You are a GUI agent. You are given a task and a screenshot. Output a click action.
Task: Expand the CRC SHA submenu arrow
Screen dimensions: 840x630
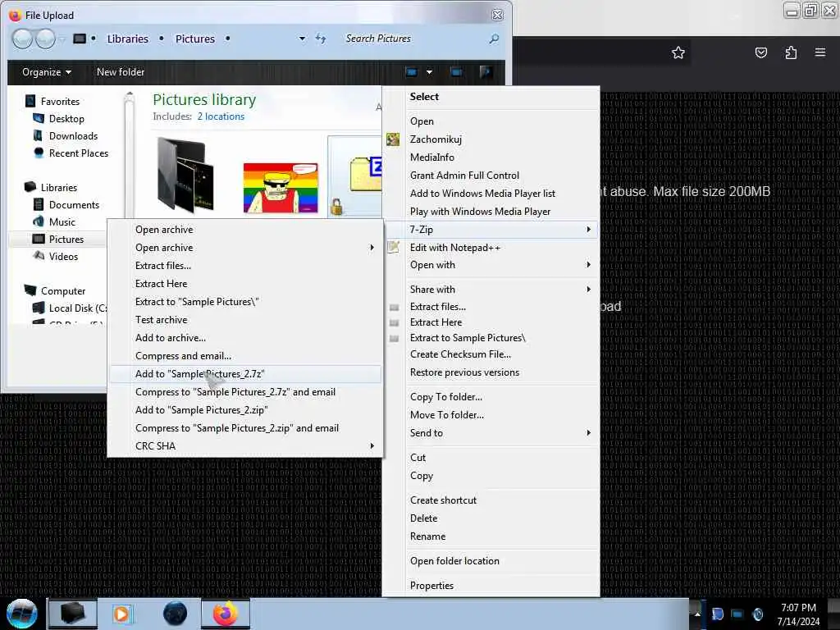(372, 445)
